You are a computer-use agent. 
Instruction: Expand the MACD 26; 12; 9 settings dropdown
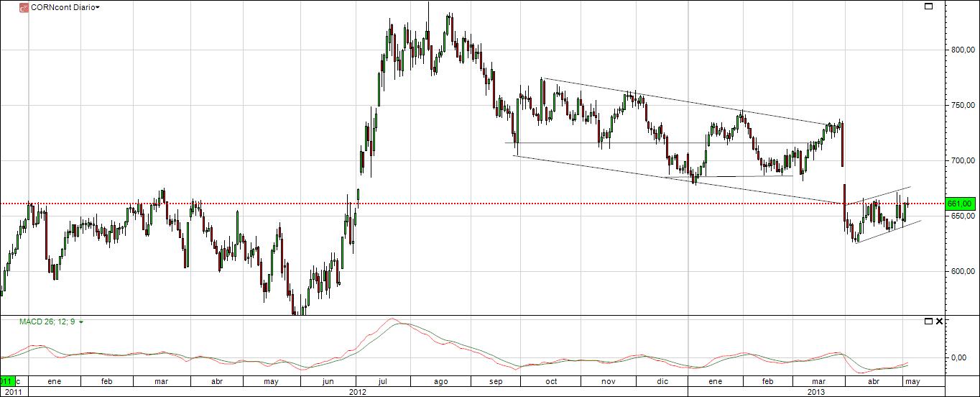click(81, 322)
